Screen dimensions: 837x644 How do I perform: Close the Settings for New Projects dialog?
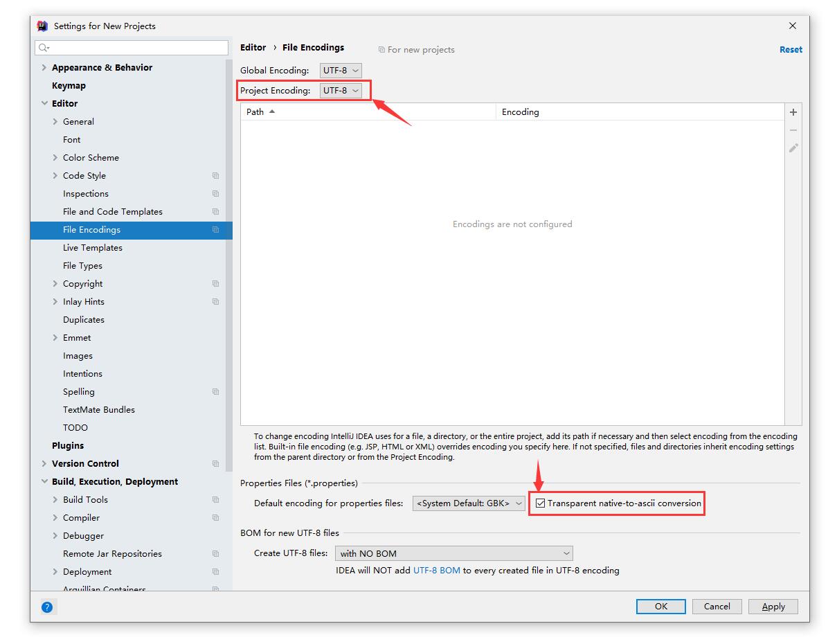(793, 26)
